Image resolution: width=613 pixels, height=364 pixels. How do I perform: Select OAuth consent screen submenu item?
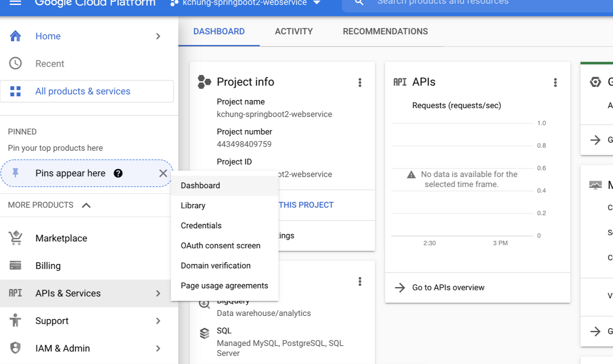click(225, 246)
